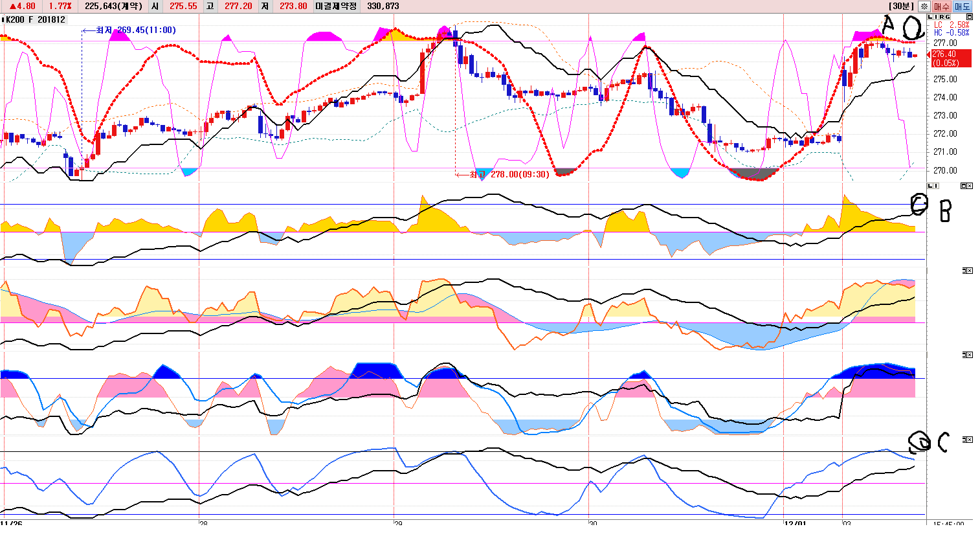Click the 275.00 price axis label
This screenshot has width=980, height=540.
point(944,79)
